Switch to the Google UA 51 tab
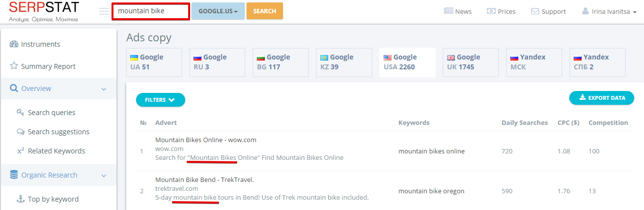This screenshot has height=210, width=644. coord(154,62)
